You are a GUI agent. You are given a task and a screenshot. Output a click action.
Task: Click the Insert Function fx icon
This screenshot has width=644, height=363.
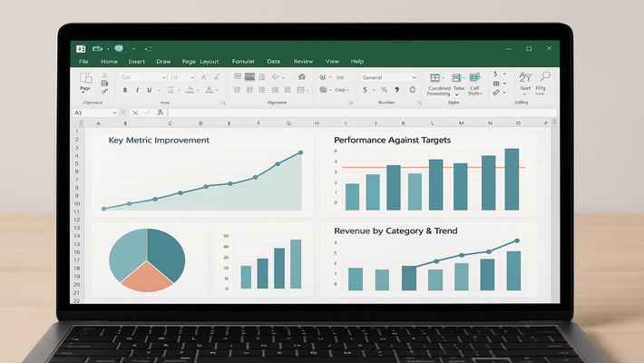coord(161,113)
